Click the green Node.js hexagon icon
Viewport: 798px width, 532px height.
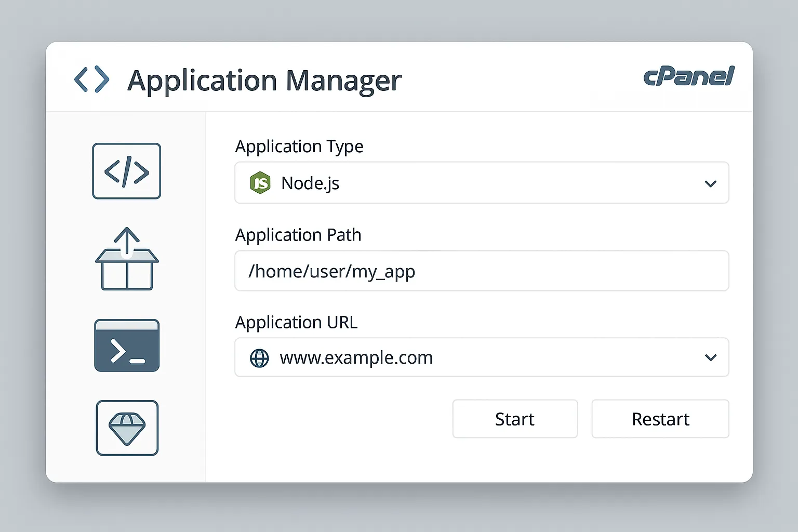click(260, 183)
